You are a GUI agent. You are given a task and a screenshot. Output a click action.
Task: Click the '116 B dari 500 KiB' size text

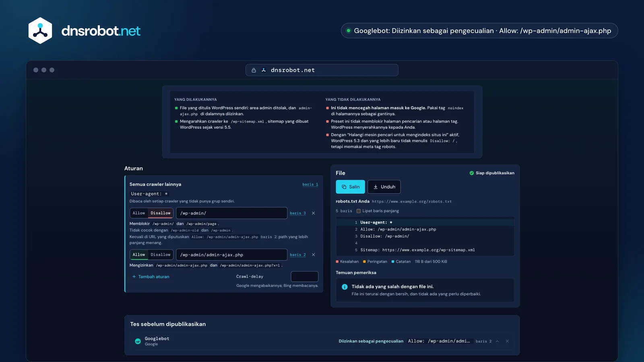(x=431, y=261)
